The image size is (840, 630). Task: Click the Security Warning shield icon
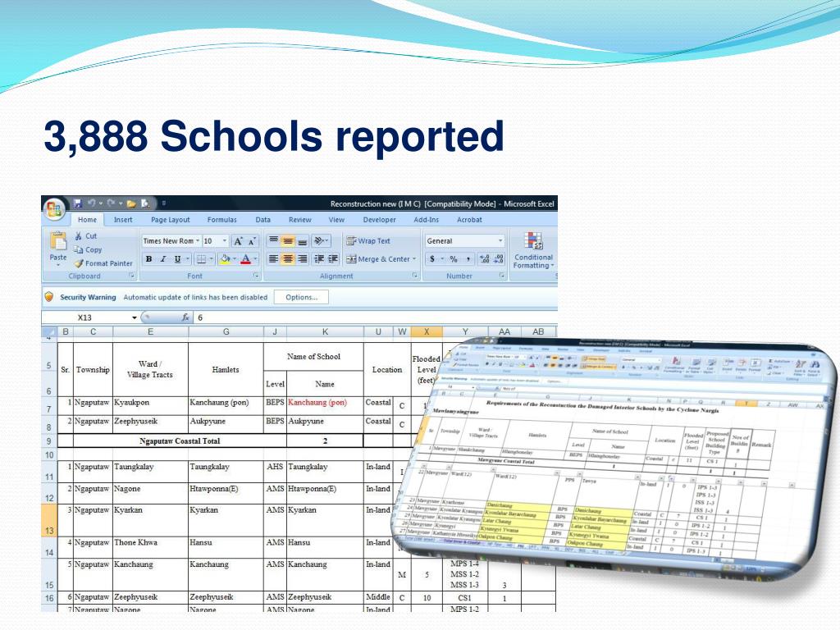click(x=49, y=297)
